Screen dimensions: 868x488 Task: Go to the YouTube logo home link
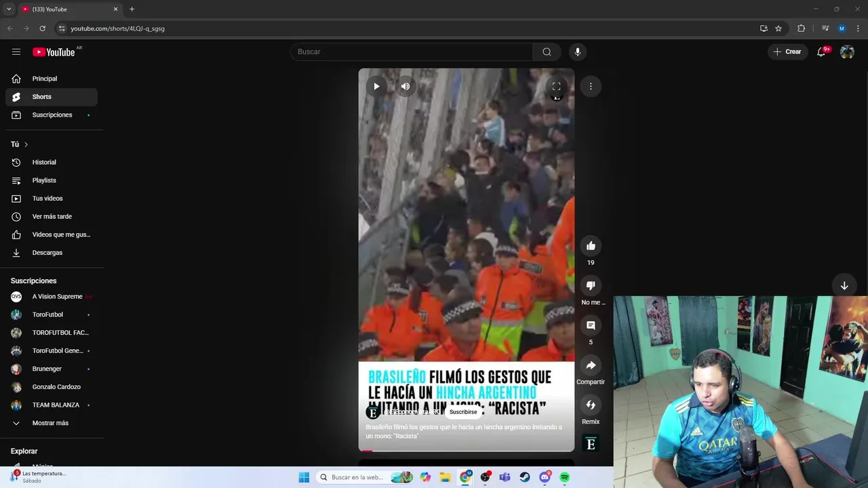54,52
